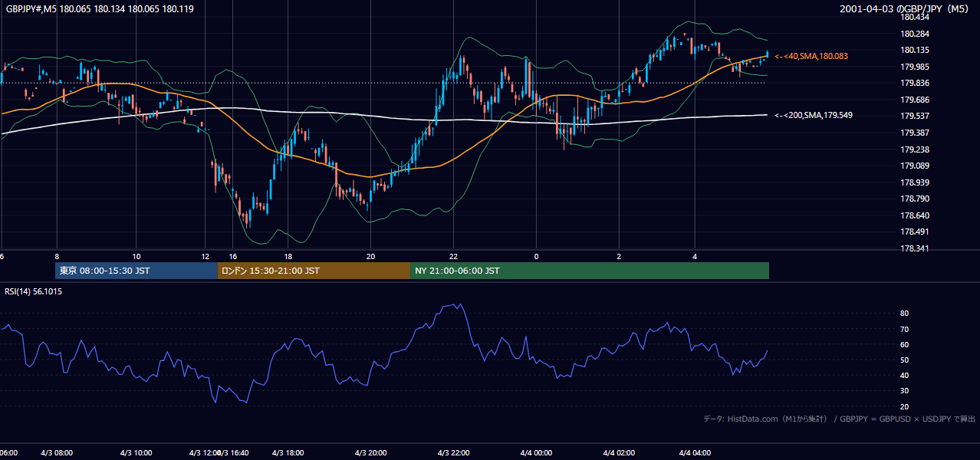
Task: Click the 東京 08:00-15:30 JST session bar
Action: (136, 271)
